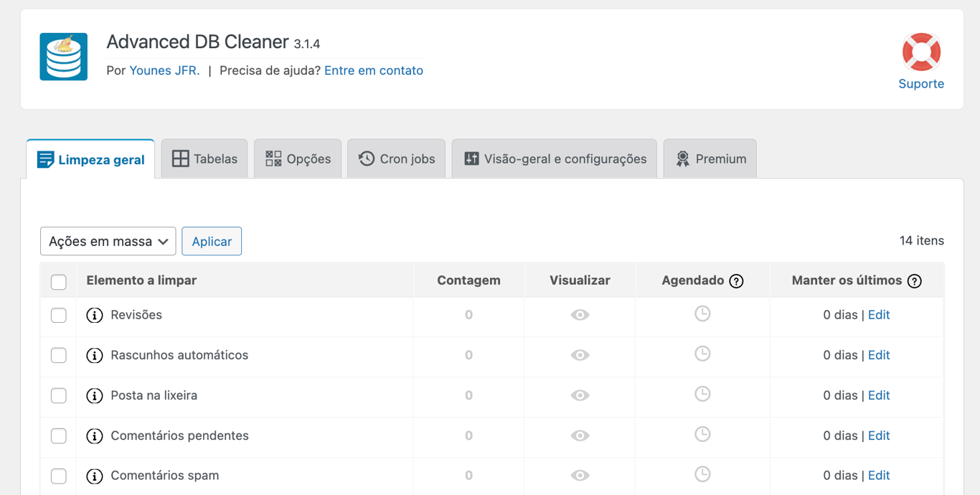Click the Advanced DB Cleaner plugin logo icon
This screenshot has width=980, height=495.
(63, 57)
